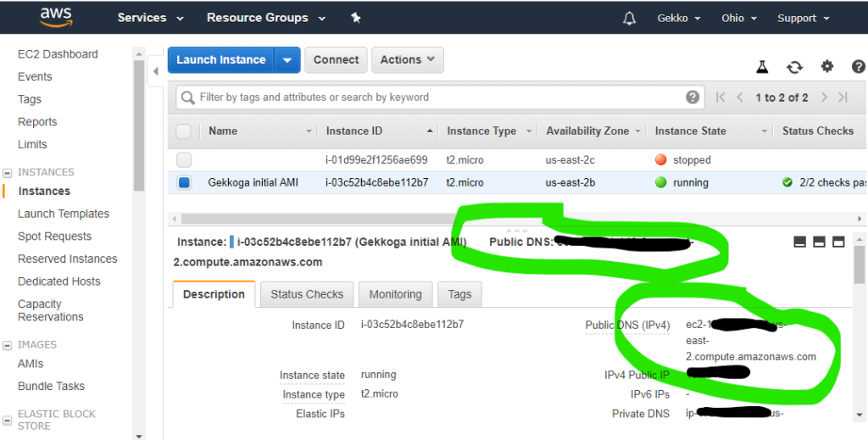
Task: Open Events in sidebar
Action: [35, 77]
